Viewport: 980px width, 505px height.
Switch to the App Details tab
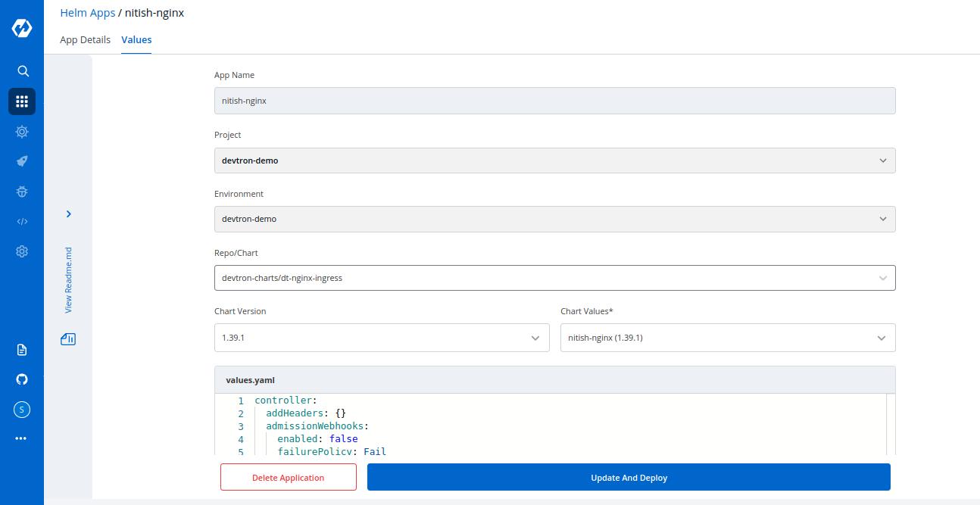(85, 39)
